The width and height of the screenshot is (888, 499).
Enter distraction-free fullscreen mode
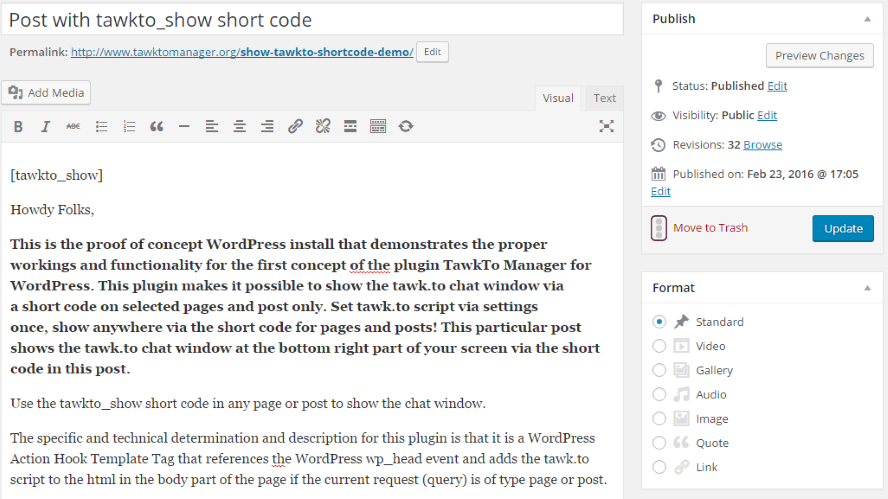[606, 126]
